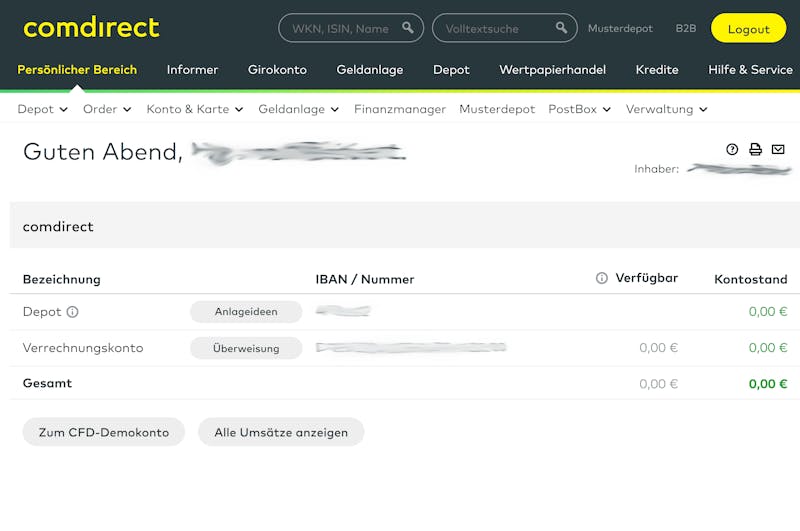This screenshot has width=800, height=531.
Task: Click Zum CFD-Demokonto button
Action: [104, 432]
